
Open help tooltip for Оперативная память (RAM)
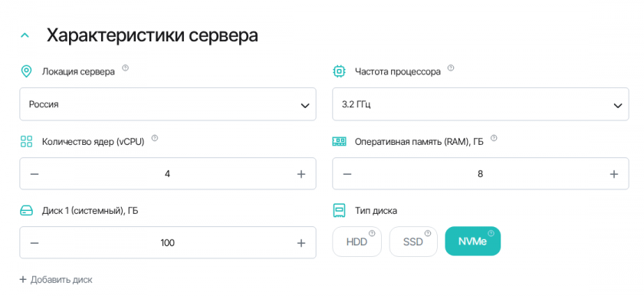click(x=494, y=138)
